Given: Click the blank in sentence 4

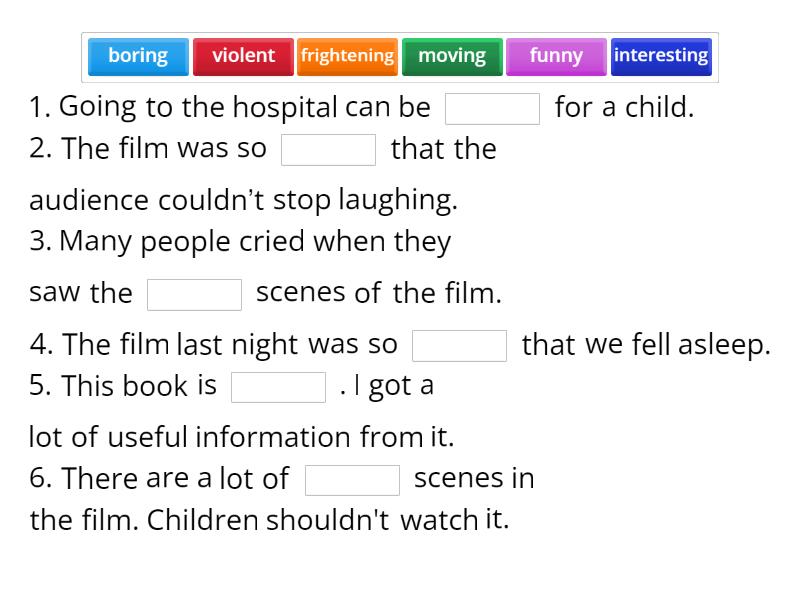Looking at the screenshot, I should pyautogui.click(x=460, y=344).
